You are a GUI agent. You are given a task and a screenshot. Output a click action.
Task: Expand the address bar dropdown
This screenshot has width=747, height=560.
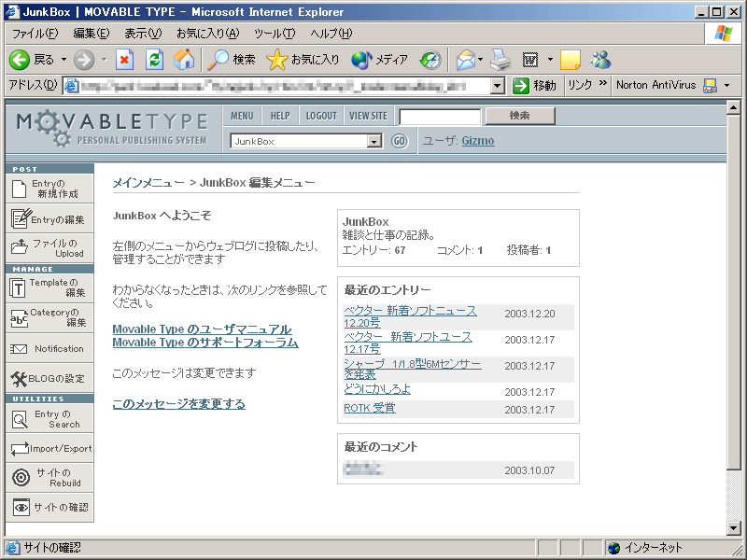pyautogui.click(x=498, y=86)
